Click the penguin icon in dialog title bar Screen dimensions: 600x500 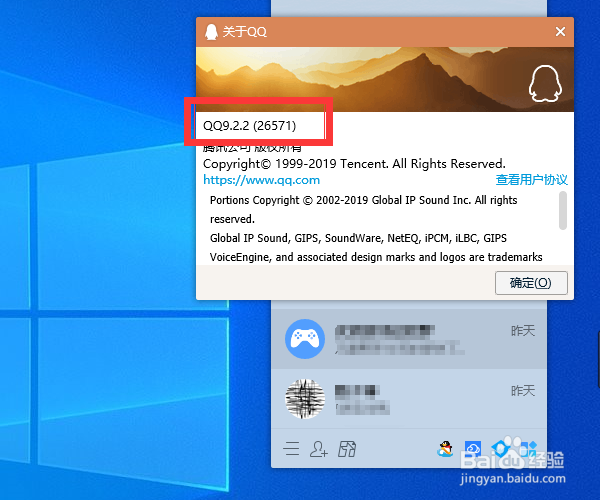coord(211,32)
